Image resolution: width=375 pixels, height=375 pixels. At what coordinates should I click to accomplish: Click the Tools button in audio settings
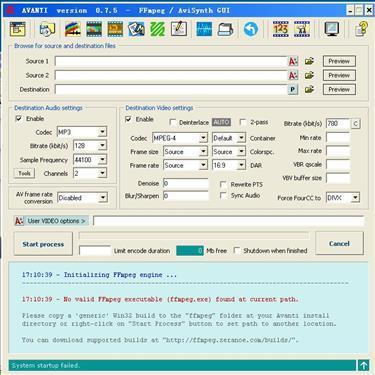tap(24, 173)
